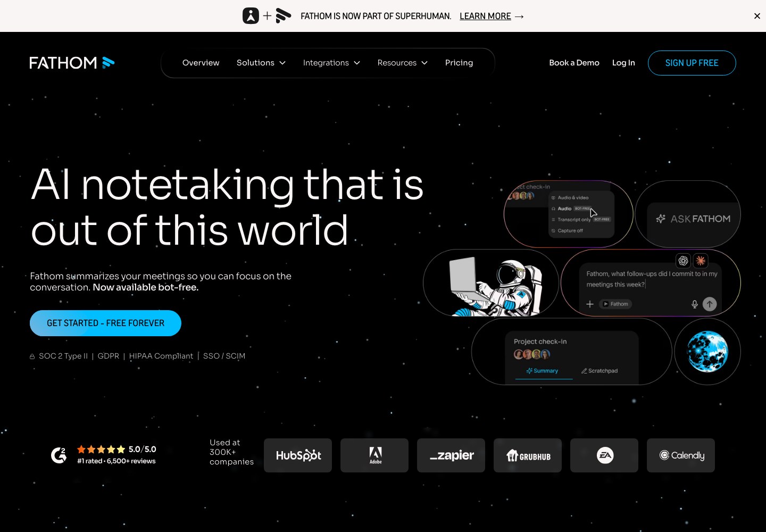Open the Pricing page
This screenshot has width=766, height=532.
coord(459,63)
